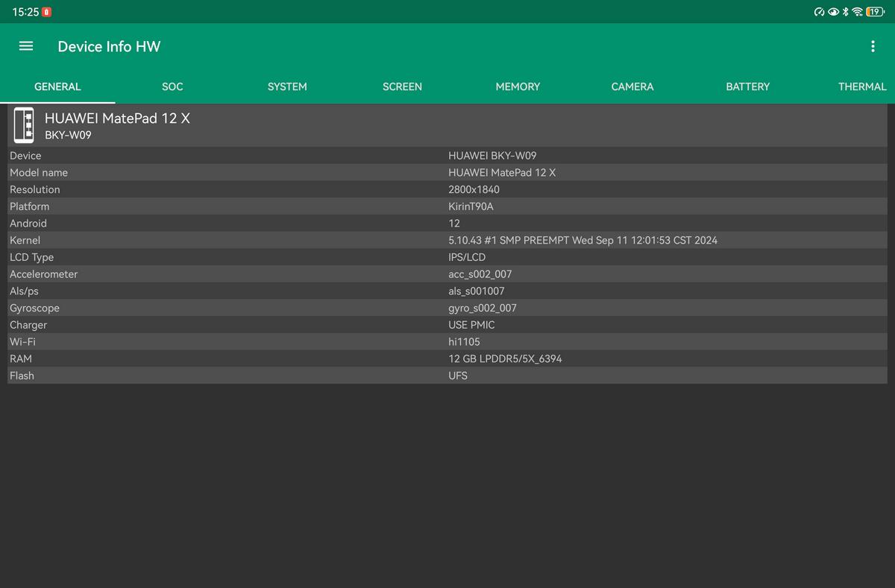Viewport: 895px width, 588px height.
Task: Tap the Android version value 12
Action: pyautogui.click(x=454, y=224)
